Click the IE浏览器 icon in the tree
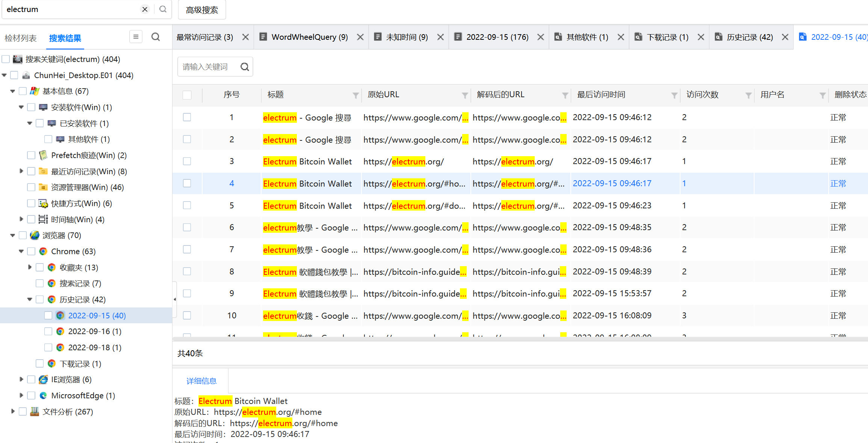The image size is (868, 443). click(43, 380)
